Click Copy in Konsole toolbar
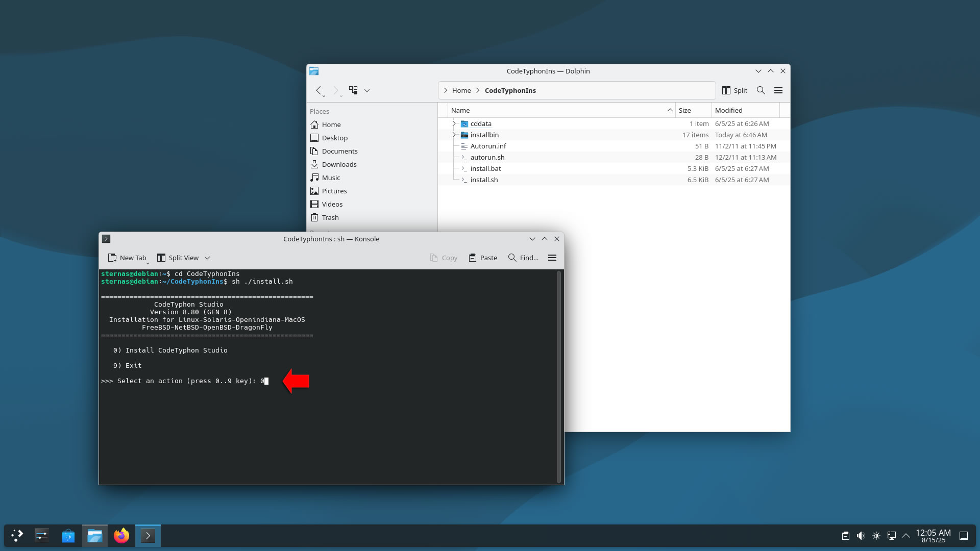 [x=444, y=258]
